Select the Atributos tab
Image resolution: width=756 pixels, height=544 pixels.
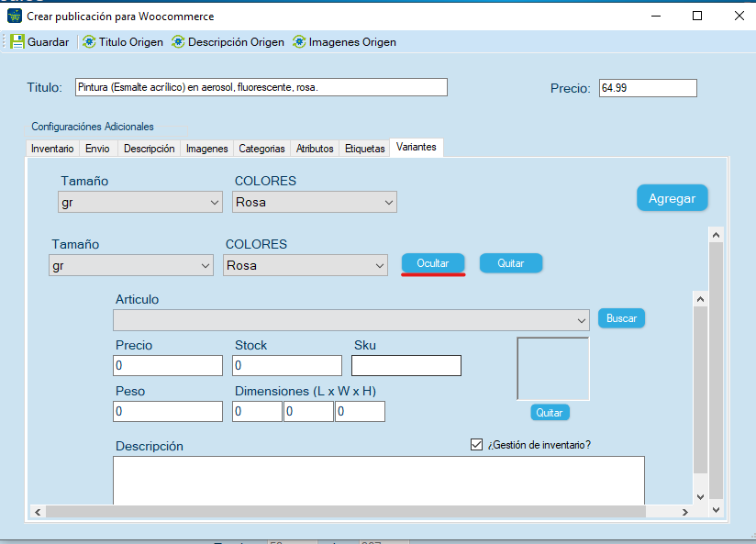pos(315,148)
